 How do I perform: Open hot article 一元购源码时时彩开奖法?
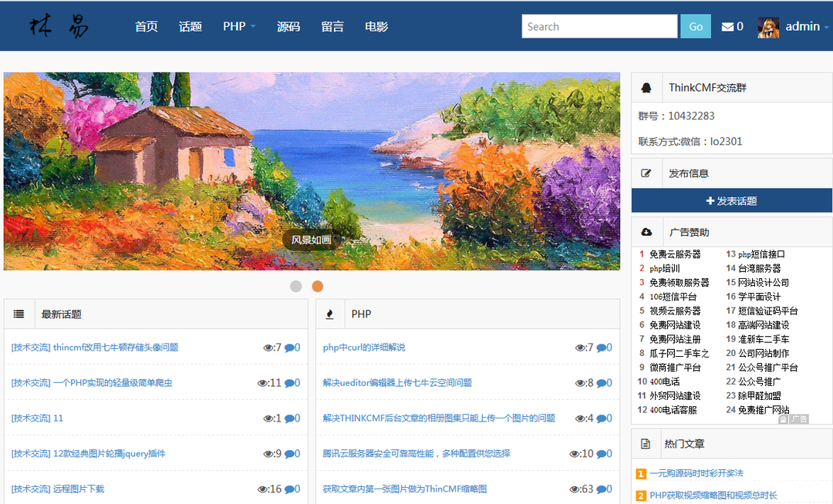tap(696, 473)
